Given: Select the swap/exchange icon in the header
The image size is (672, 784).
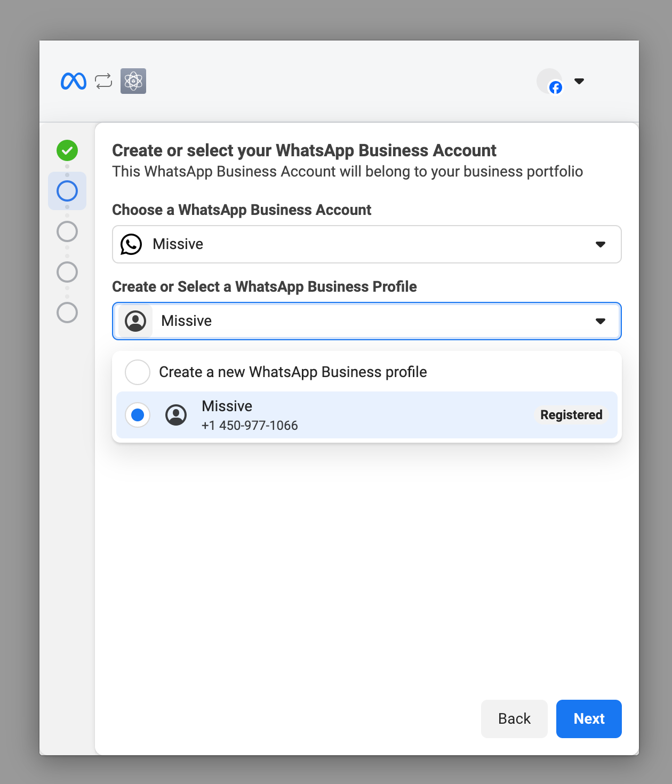Looking at the screenshot, I should [103, 81].
